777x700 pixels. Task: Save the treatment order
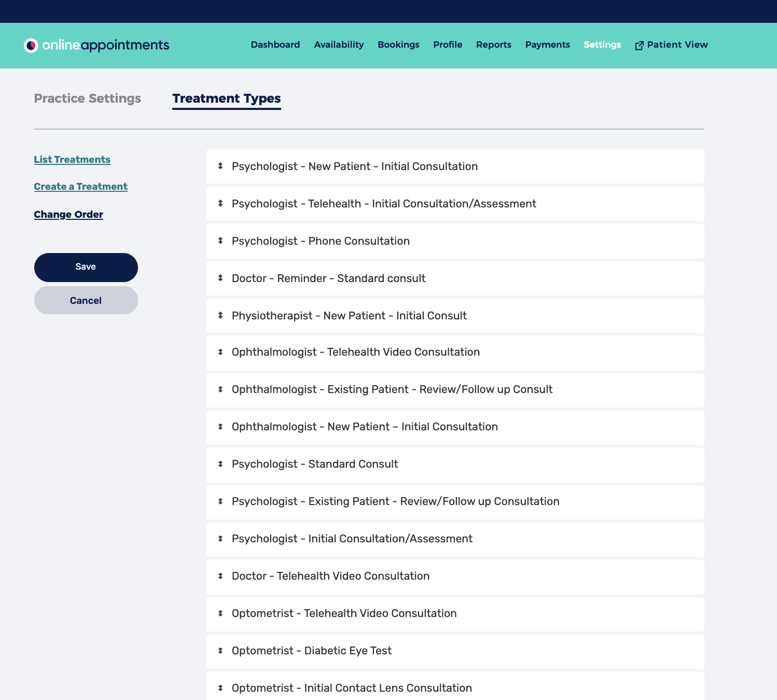click(x=86, y=267)
